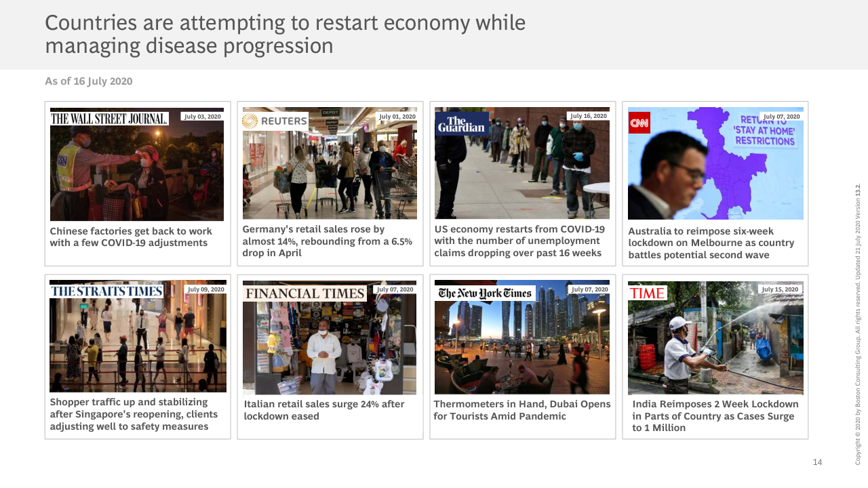Click the Reuters logo
This screenshot has width=868, height=488.
(275, 121)
